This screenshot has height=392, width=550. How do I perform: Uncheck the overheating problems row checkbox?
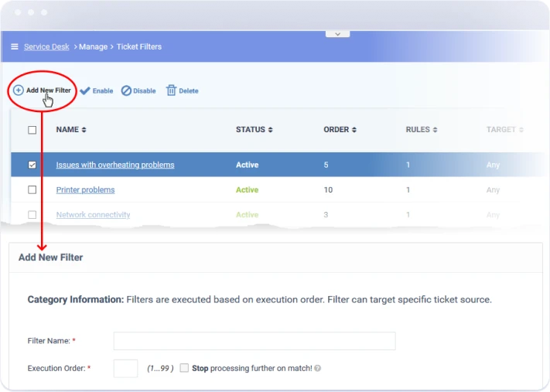(32, 165)
